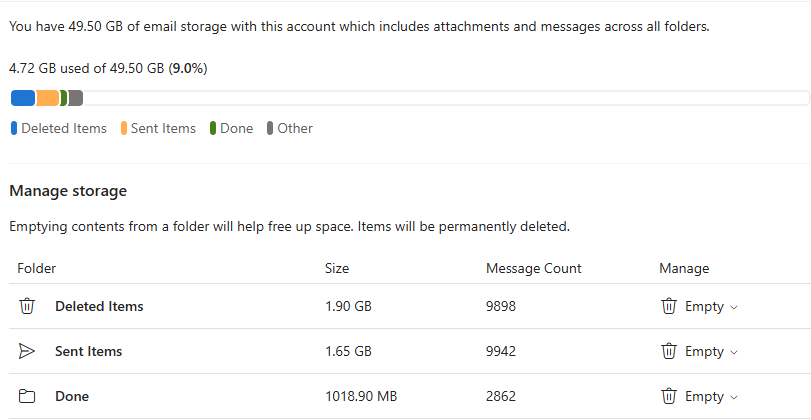Empty the Sent Items folder

pyautogui.click(x=699, y=351)
